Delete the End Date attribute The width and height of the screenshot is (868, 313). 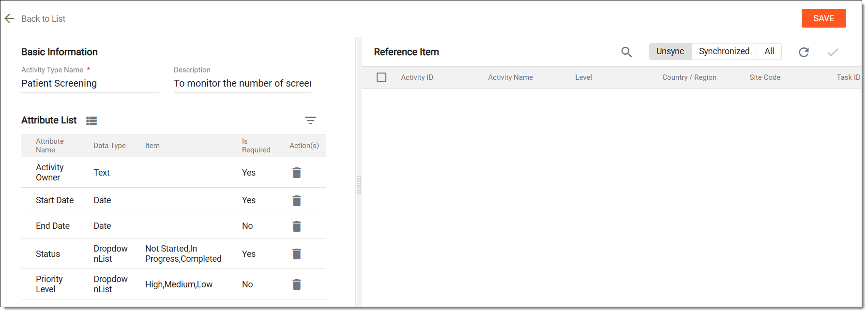297,226
